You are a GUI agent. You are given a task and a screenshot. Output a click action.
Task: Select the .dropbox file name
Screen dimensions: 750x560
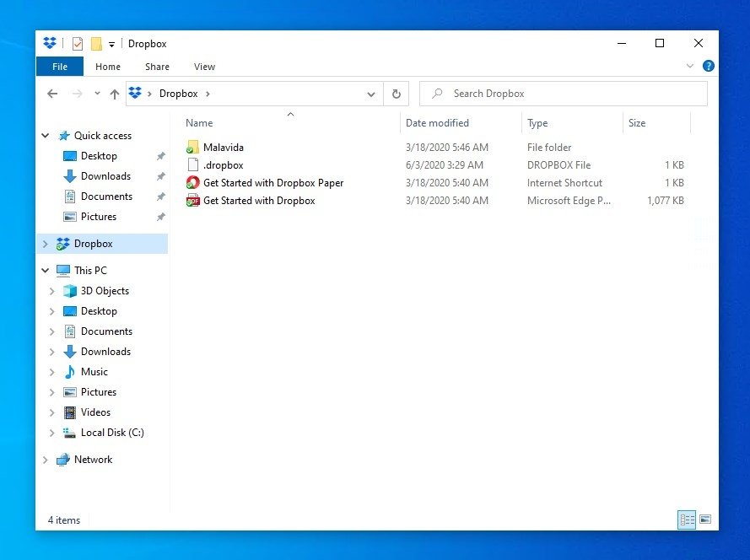click(x=224, y=165)
